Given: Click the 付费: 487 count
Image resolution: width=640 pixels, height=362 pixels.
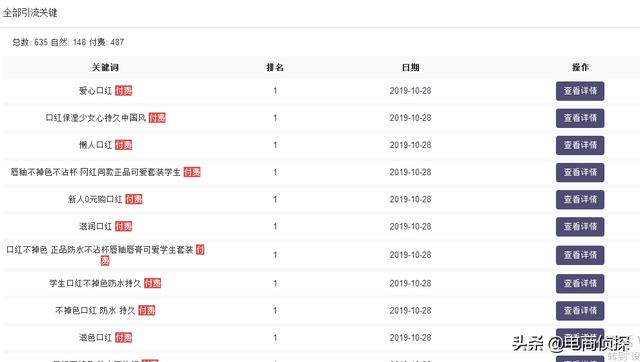Looking at the screenshot, I should pyautogui.click(x=107, y=42).
